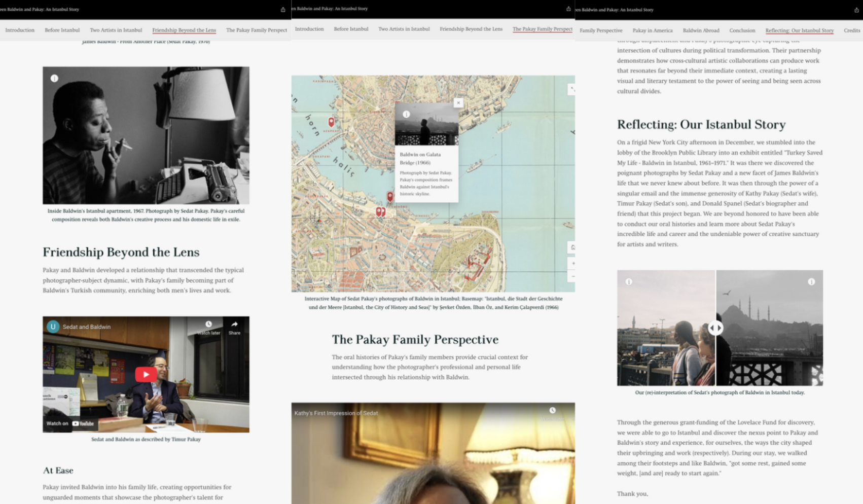Open the Credits tab
Viewport: 863px width, 504px height.
tap(852, 30)
